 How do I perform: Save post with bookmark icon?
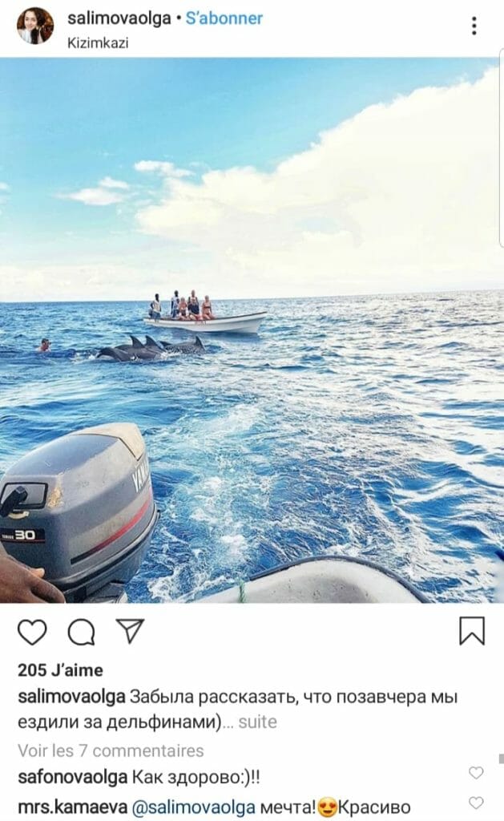(472, 630)
